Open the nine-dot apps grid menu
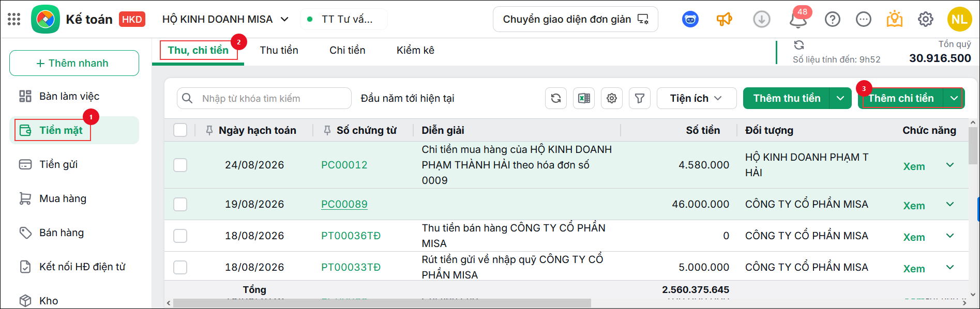Viewport: 980px width, 309px height. pyautogui.click(x=14, y=19)
